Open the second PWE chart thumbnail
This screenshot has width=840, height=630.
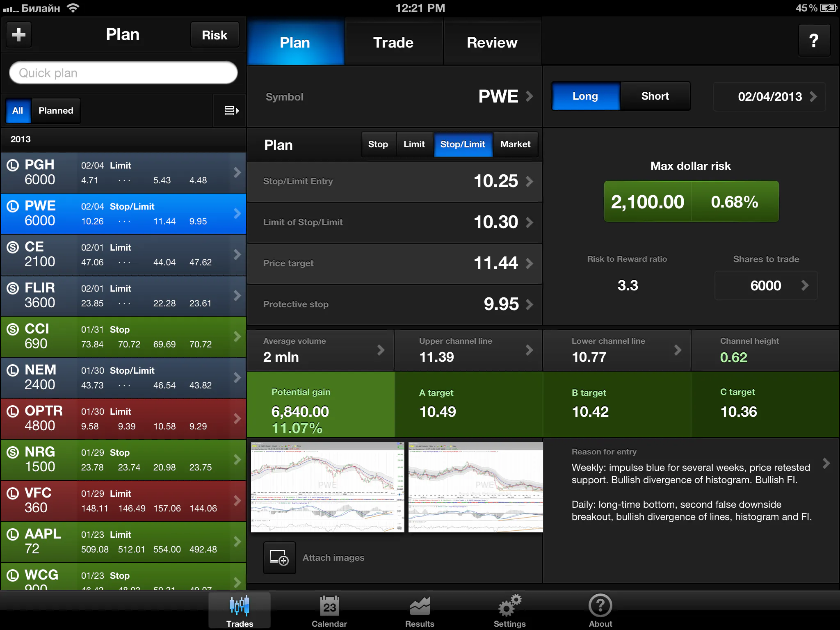point(476,487)
